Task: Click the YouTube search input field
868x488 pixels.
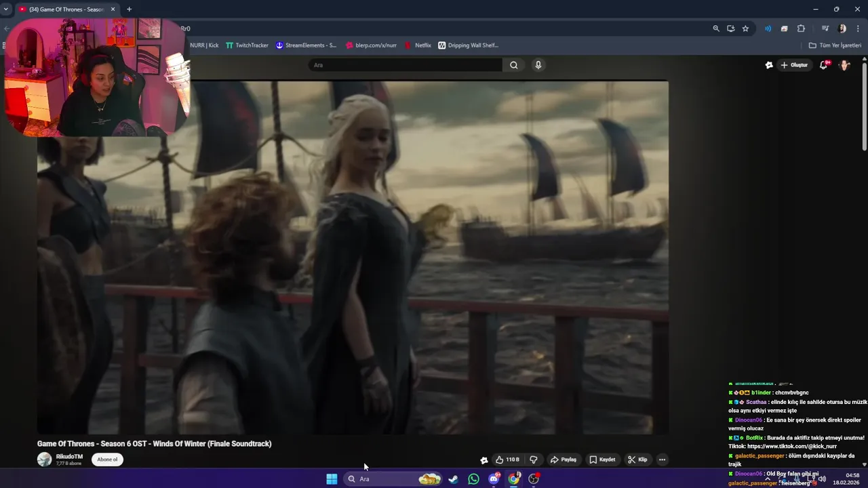Action: tap(406, 65)
